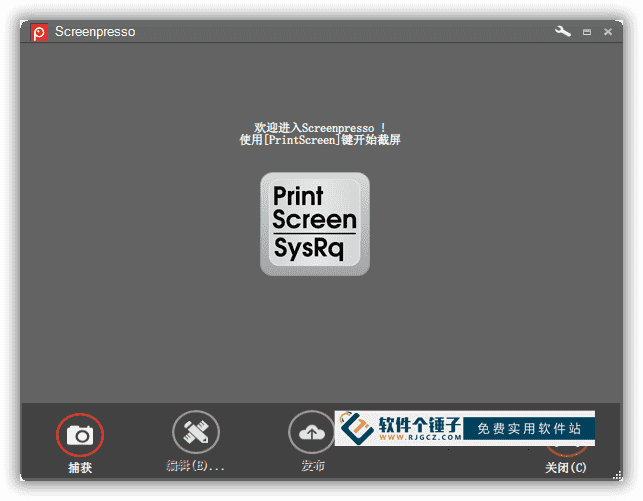Click the 发布 label

[x=312, y=466]
